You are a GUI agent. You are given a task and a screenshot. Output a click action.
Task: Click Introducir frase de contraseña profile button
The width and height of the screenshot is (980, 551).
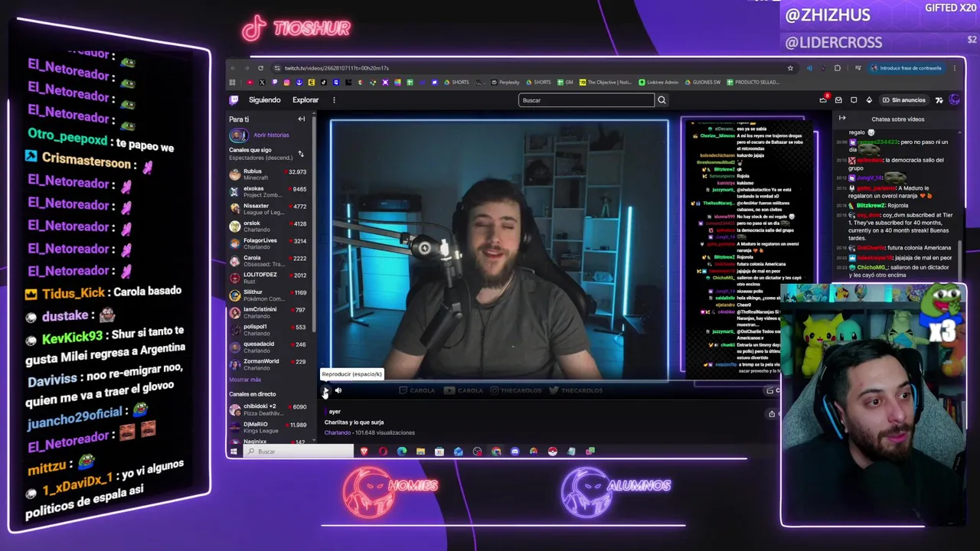coord(906,68)
